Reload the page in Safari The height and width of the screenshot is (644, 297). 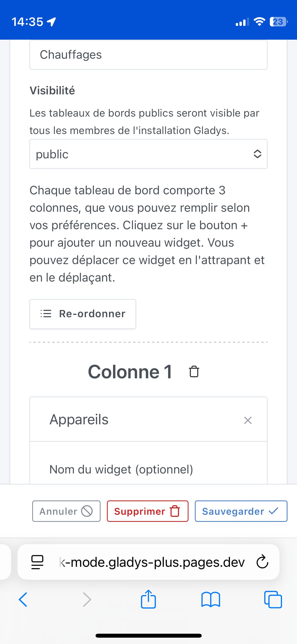[262, 562]
